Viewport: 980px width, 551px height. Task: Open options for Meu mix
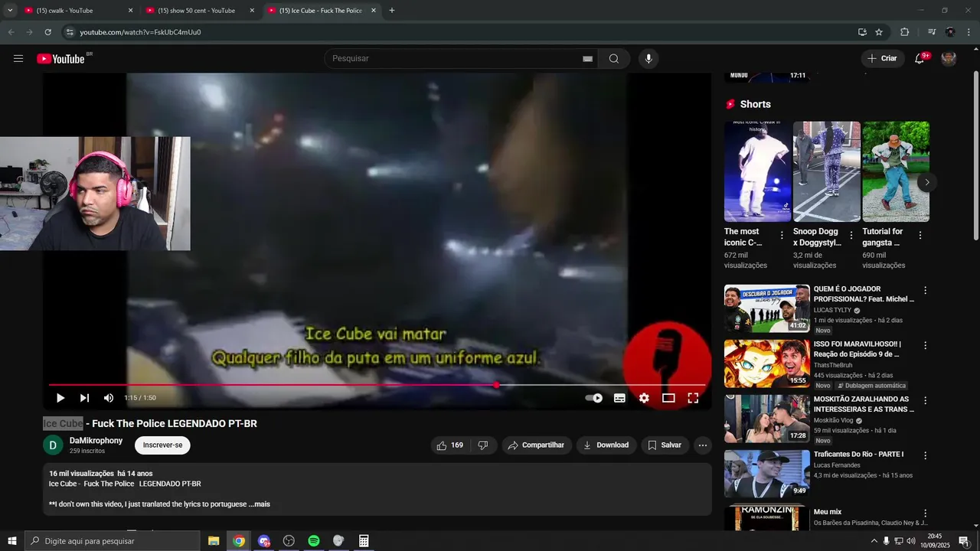pos(925,514)
